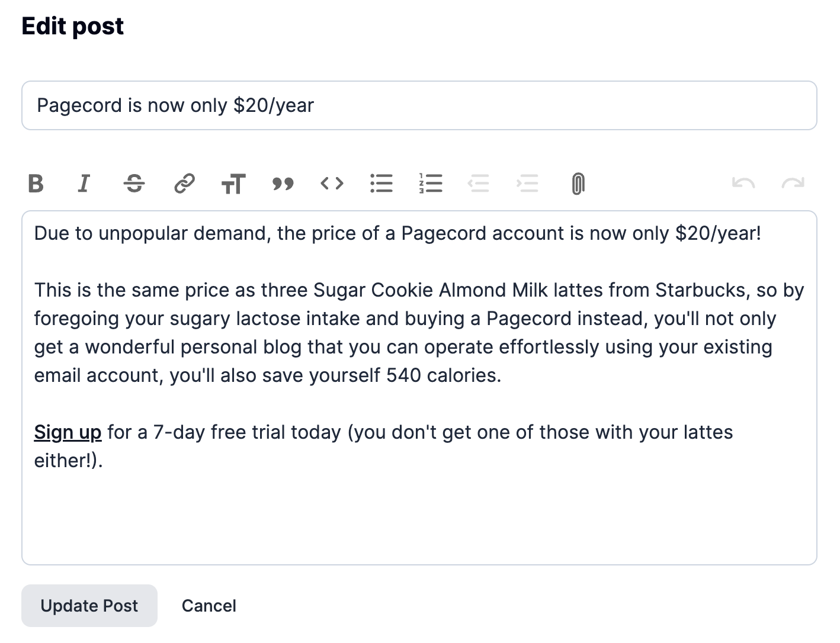Toggle bold formatting
This screenshot has height=643, width=840.
point(36,184)
